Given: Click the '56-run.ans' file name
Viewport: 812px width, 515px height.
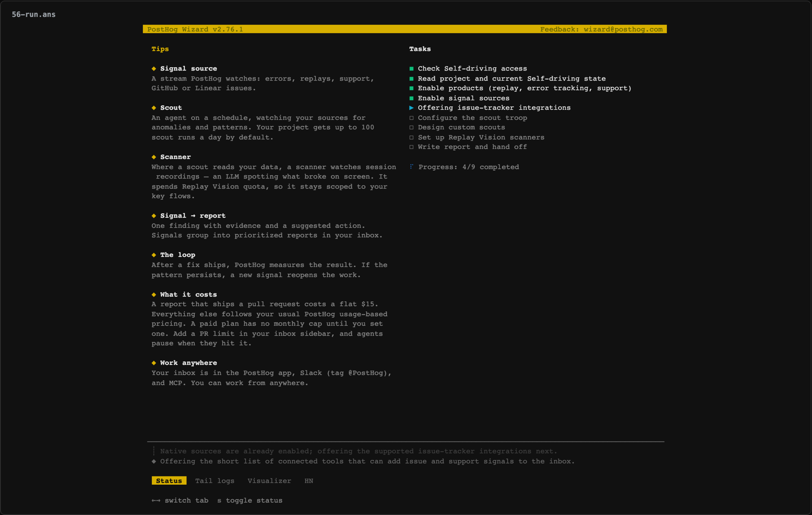Looking at the screenshot, I should tap(34, 15).
